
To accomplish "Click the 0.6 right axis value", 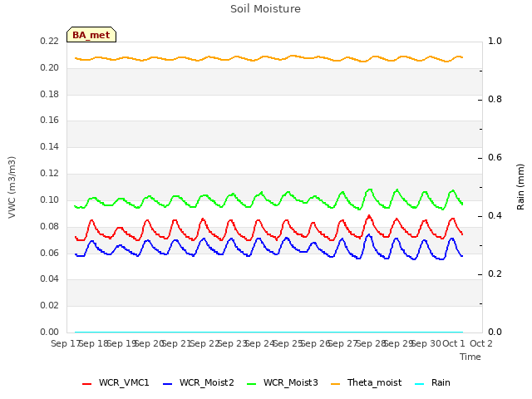I will point(495,157).
